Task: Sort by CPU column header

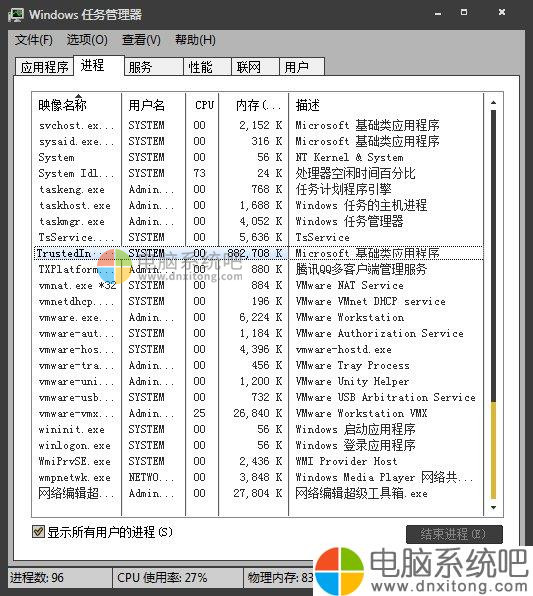Action: point(202,105)
